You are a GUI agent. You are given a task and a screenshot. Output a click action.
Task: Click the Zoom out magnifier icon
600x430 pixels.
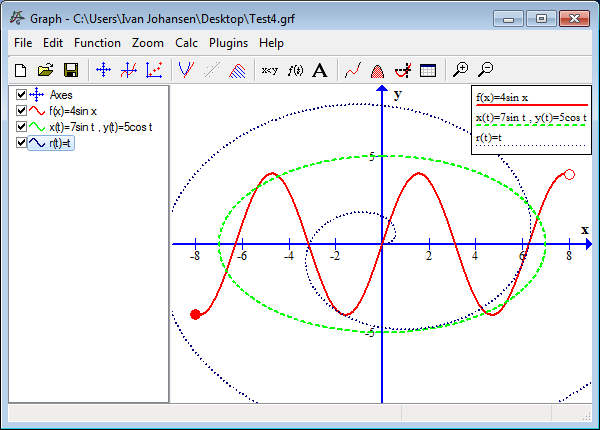[485, 70]
